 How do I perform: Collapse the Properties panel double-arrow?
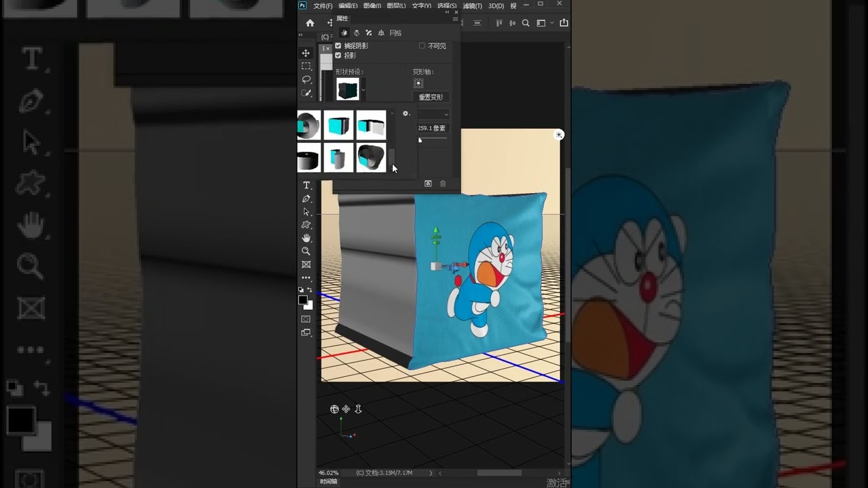coord(448,12)
